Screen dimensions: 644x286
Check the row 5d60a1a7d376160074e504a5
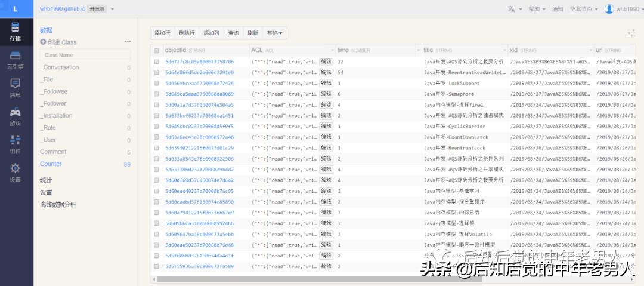point(156,105)
